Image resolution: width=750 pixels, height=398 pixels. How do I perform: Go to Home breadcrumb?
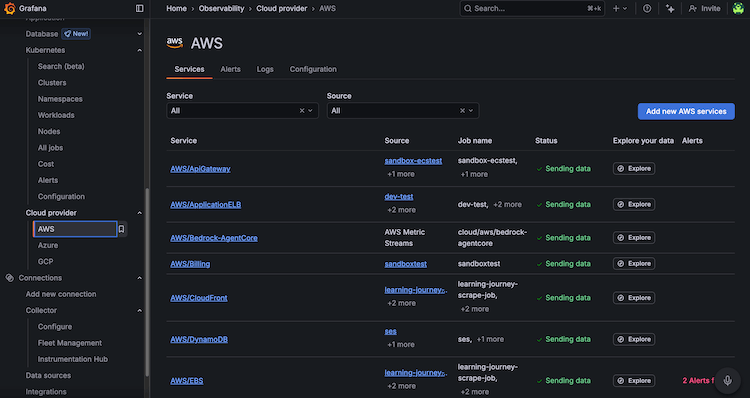click(176, 9)
